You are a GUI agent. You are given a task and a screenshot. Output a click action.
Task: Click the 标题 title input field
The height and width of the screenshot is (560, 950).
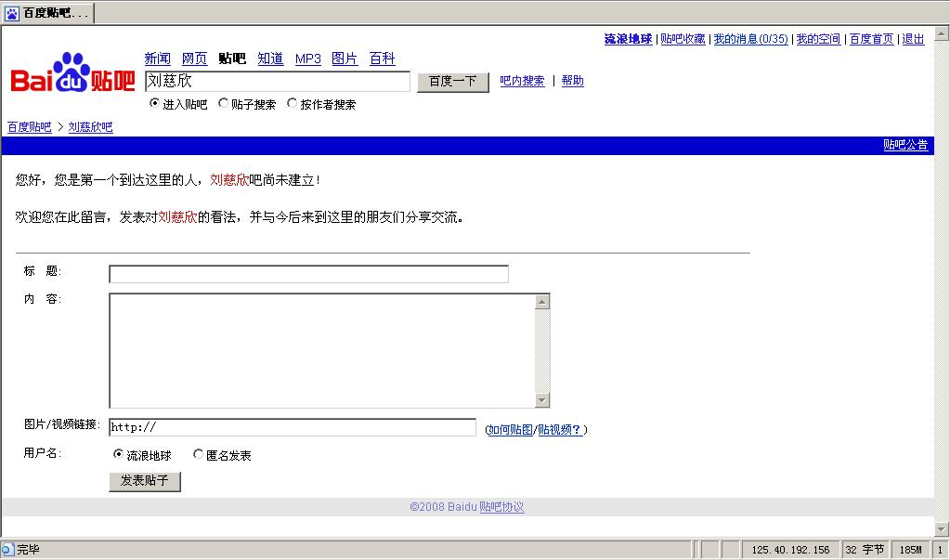point(308,274)
